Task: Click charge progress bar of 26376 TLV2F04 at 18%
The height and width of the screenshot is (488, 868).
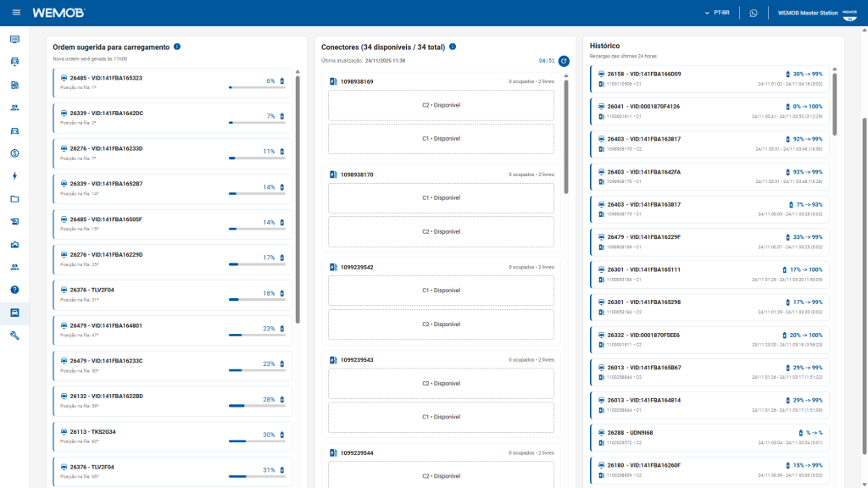Action: point(257,299)
